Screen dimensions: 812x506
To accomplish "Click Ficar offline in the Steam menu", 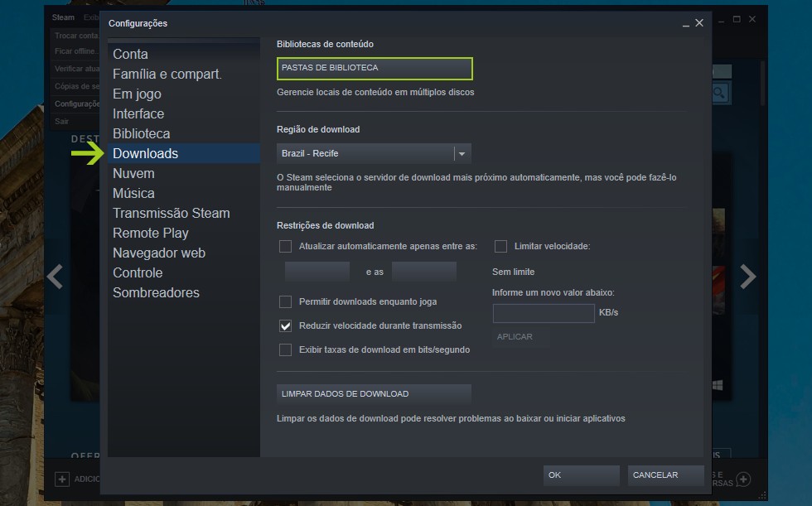I will click(76, 51).
